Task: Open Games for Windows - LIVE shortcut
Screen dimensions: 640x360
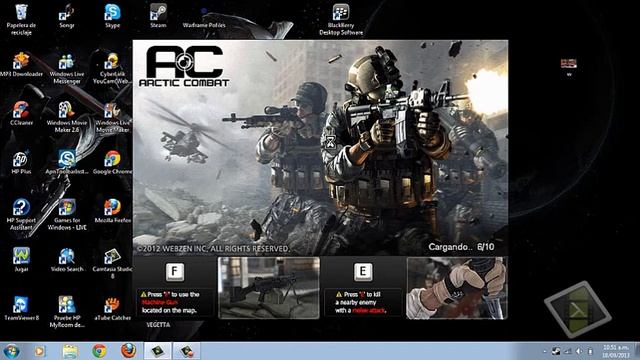Action: point(67,214)
